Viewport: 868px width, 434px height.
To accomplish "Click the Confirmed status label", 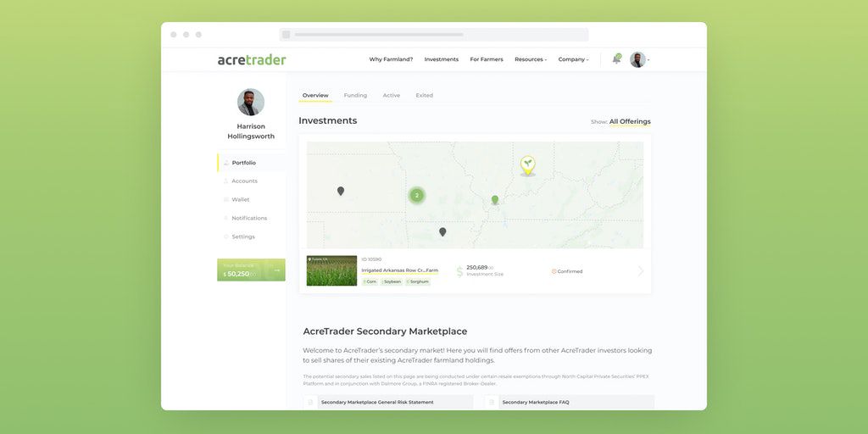I will [567, 271].
